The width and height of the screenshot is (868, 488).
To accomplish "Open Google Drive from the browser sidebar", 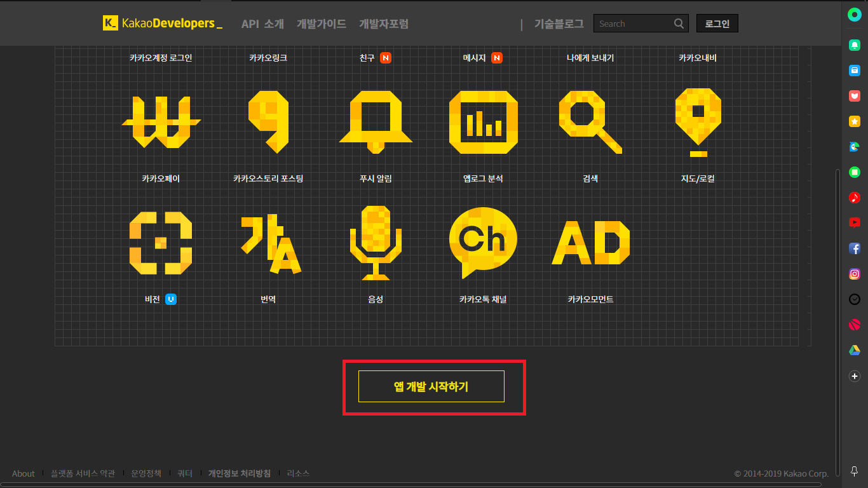I will coord(855,350).
